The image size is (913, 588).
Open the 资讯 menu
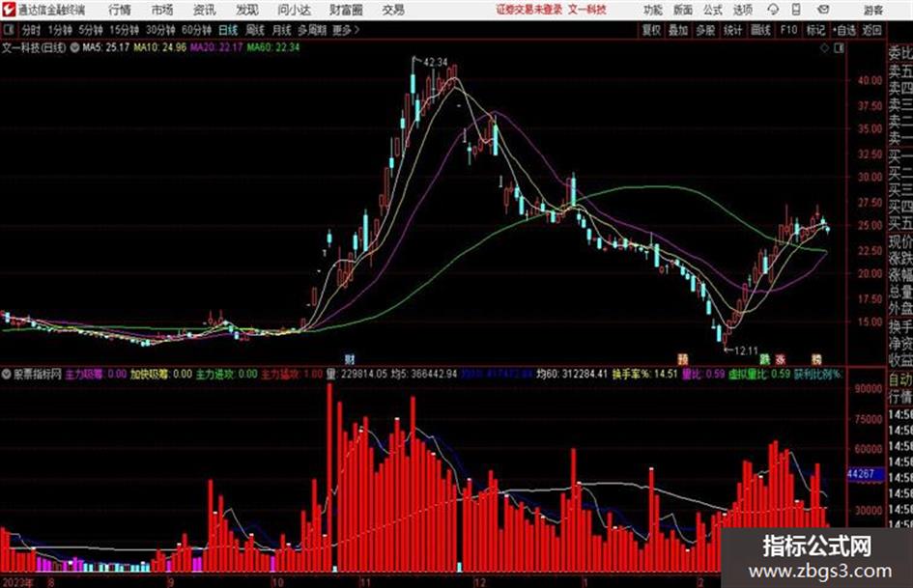[205, 10]
